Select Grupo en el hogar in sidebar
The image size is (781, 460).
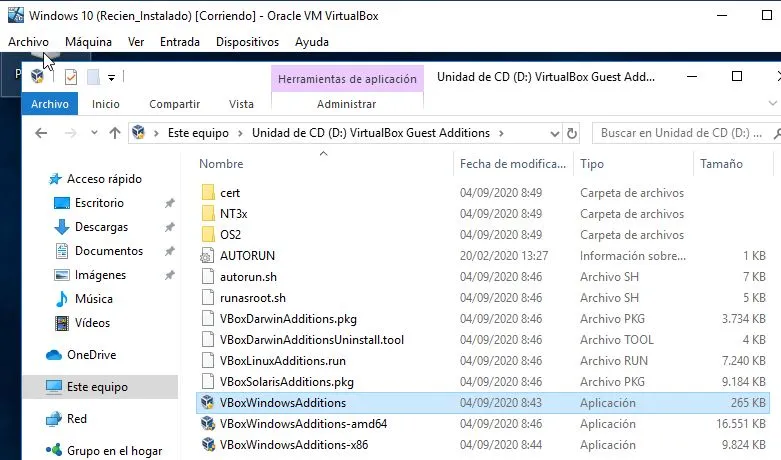[x=114, y=451]
